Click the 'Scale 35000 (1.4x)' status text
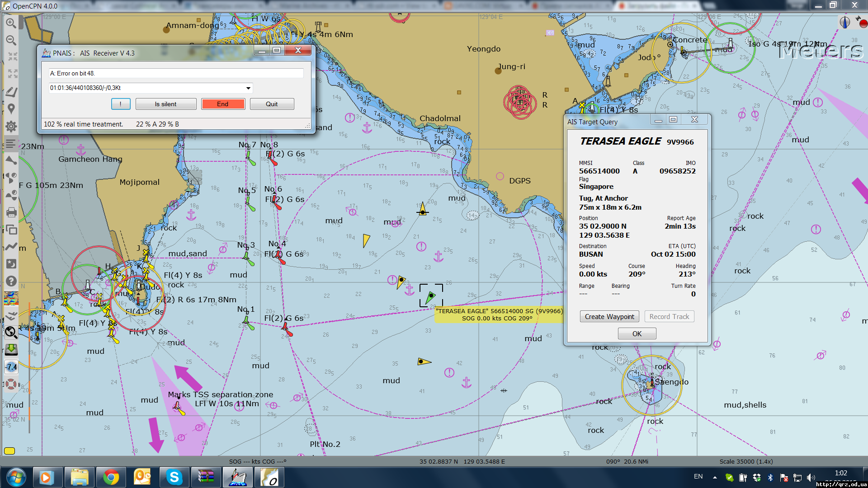This screenshot has height=488, width=868. coord(746,461)
